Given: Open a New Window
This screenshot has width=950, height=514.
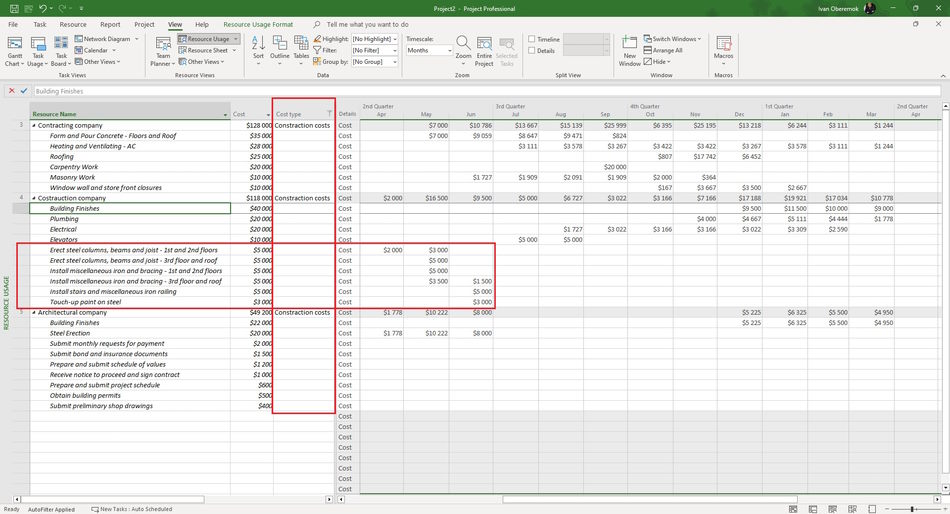Looking at the screenshot, I should (629, 51).
